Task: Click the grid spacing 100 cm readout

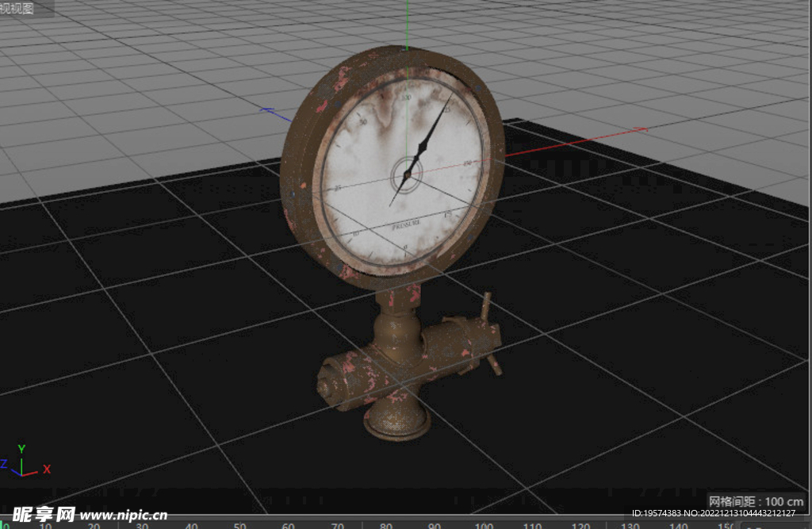Action: 756,501
